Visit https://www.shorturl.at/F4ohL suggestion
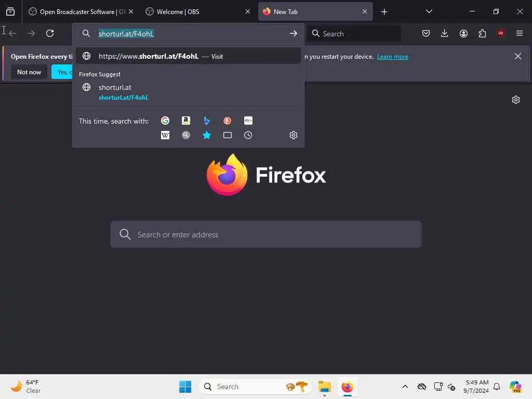This screenshot has height=399, width=532. click(188, 56)
